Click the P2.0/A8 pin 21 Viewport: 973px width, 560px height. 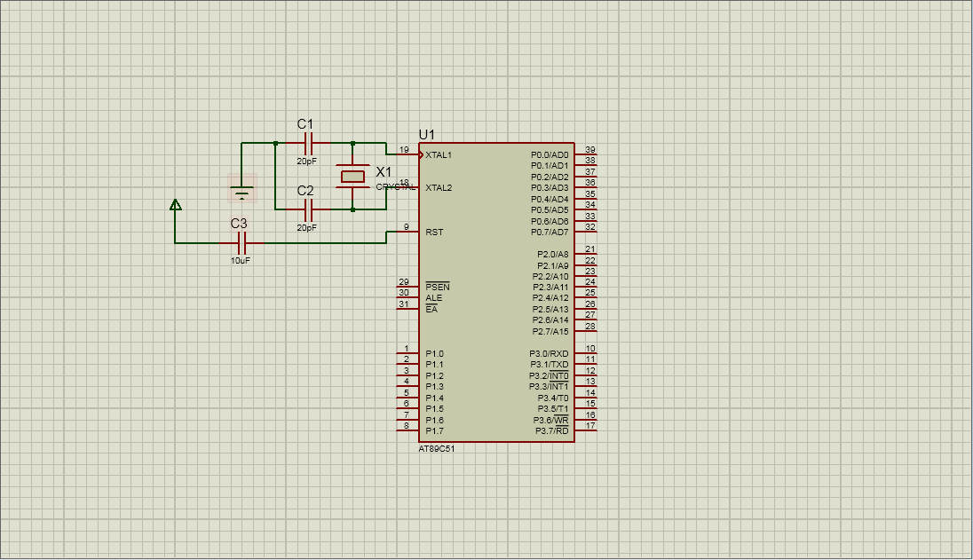[585, 255]
